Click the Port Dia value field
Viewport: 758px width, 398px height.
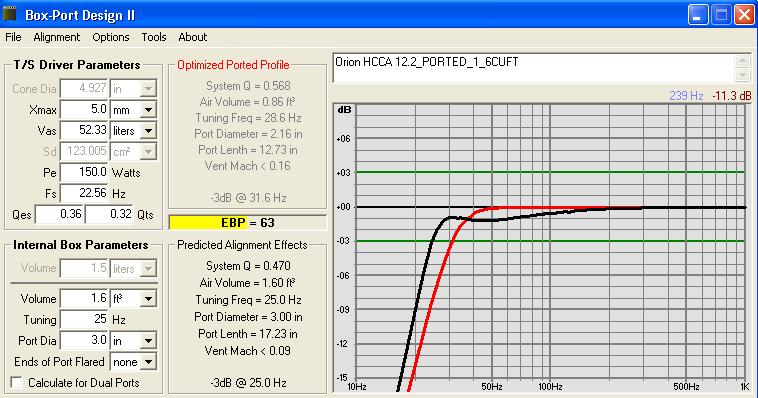pos(85,341)
